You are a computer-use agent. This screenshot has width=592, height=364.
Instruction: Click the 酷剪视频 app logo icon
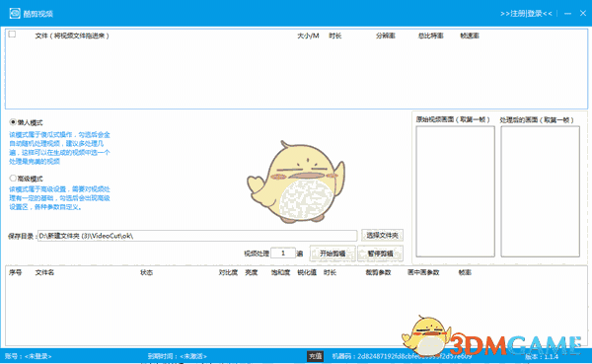(15, 14)
